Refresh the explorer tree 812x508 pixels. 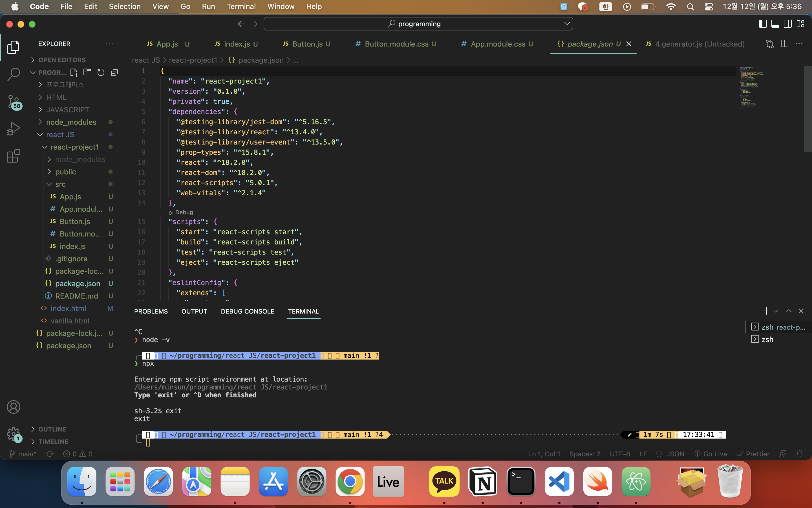tap(101, 72)
